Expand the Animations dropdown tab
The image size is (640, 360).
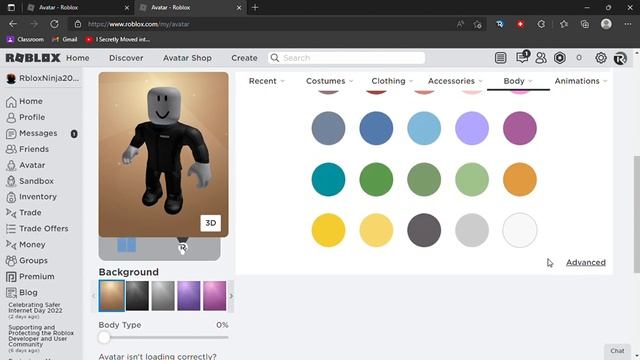coord(581,81)
